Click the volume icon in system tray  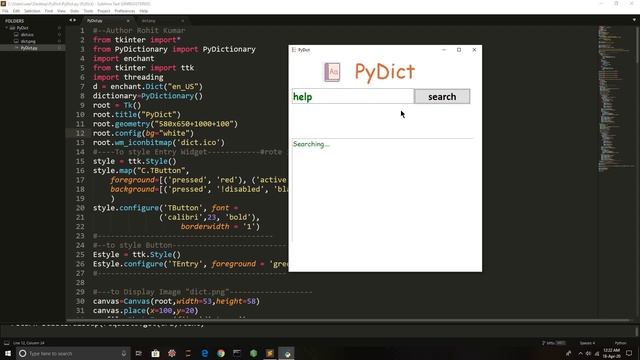coord(588,353)
